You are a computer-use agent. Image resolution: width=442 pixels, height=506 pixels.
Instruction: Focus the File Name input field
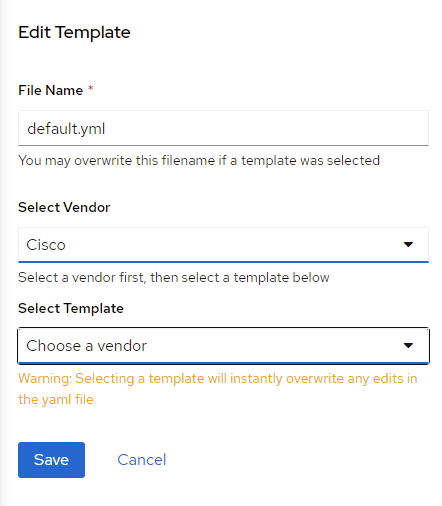(x=223, y=128)
